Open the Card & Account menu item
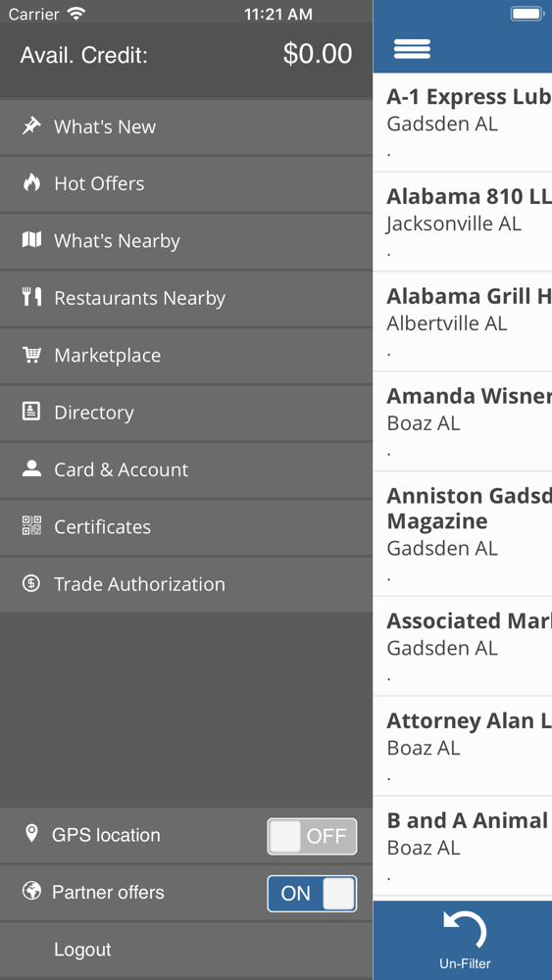The height and width of the screenshot is (980, 552). coord(186,470)
